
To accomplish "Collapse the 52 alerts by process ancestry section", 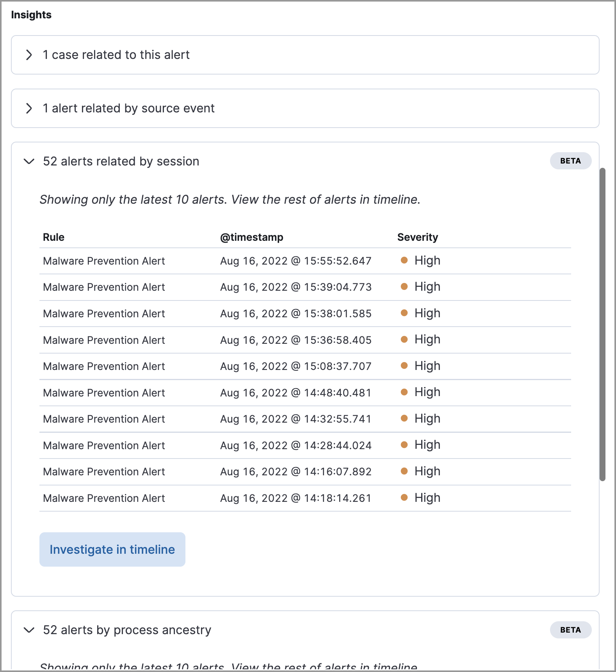I will click(x=29, y=630).
